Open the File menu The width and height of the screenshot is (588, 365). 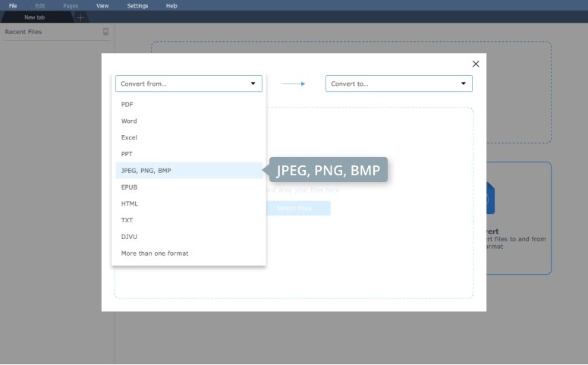coord(13,5)
